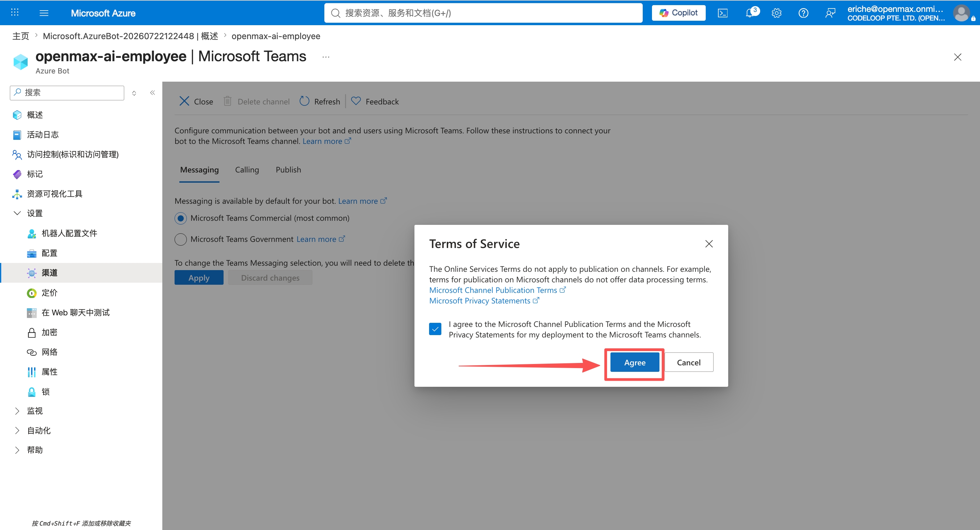Open the more options ellipsis beside title
Image resolution: width=980 pixels, height=530 pixels.
[326, 57]
